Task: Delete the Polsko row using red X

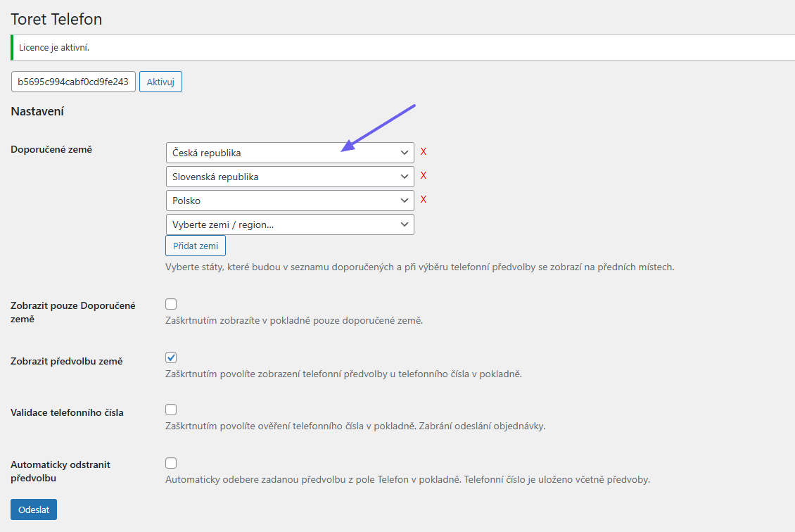Action: [x=424, y=200]
